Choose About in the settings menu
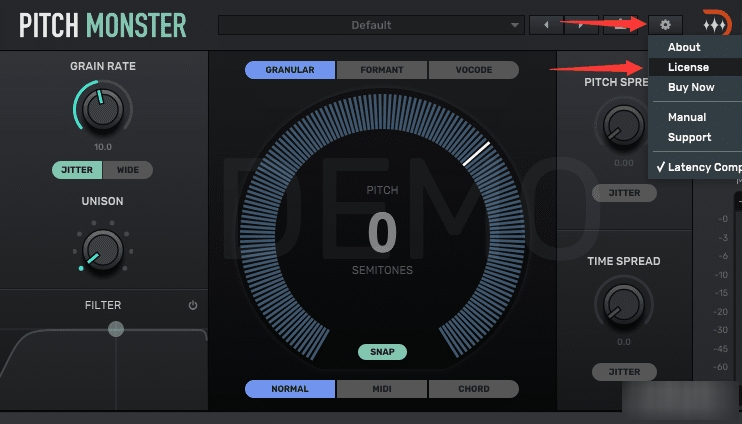742x424 pixels. point(684,47)
